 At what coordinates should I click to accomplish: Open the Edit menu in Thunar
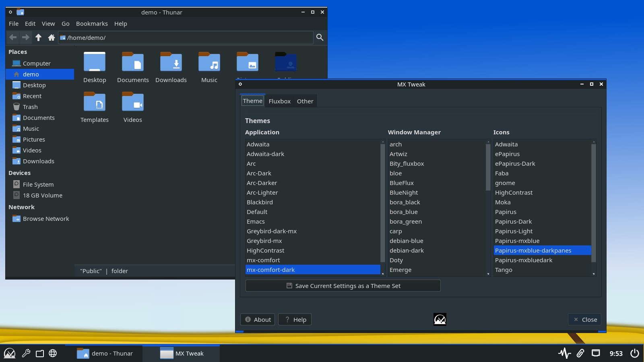[30, 24]
